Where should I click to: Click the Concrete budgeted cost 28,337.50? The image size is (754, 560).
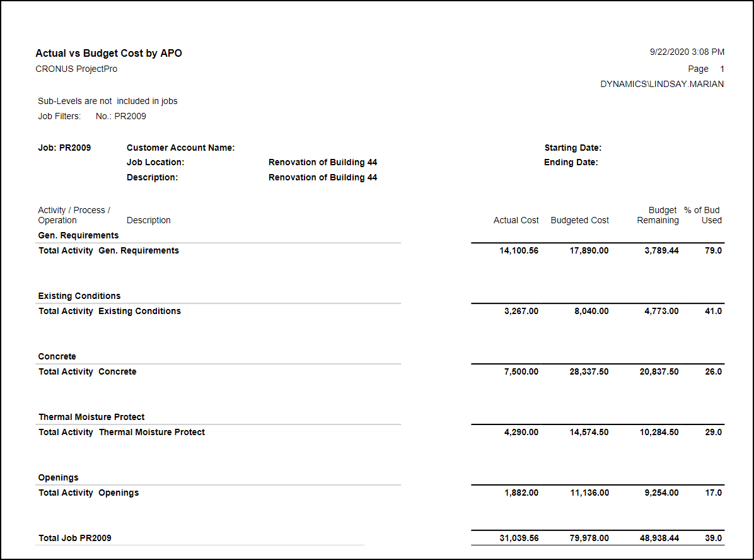tap(589, 371)
